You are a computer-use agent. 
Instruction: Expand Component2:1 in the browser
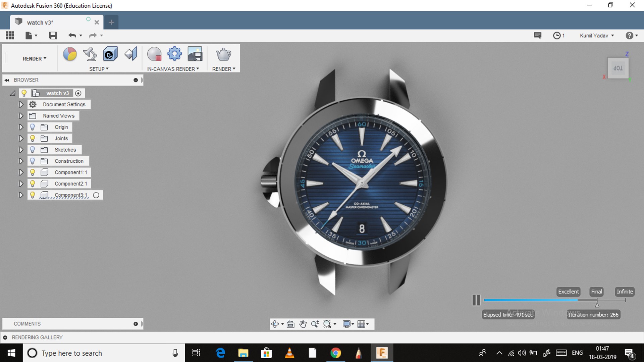[21, 184]
